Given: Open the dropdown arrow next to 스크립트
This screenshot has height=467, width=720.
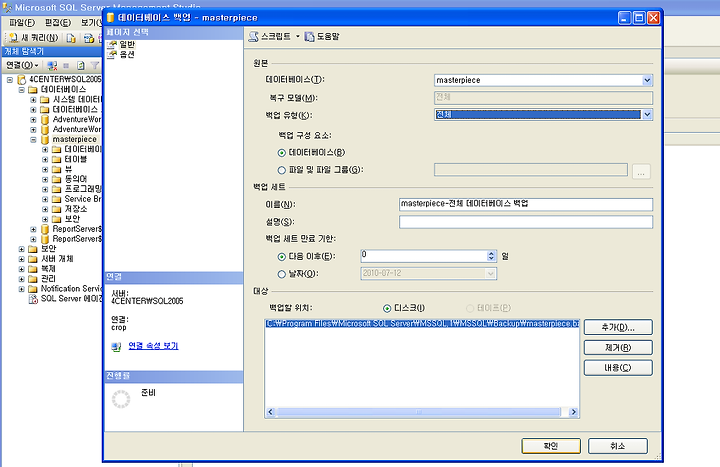Looking at the screenshot, I should pyautogui.click(x=298, y=36).
